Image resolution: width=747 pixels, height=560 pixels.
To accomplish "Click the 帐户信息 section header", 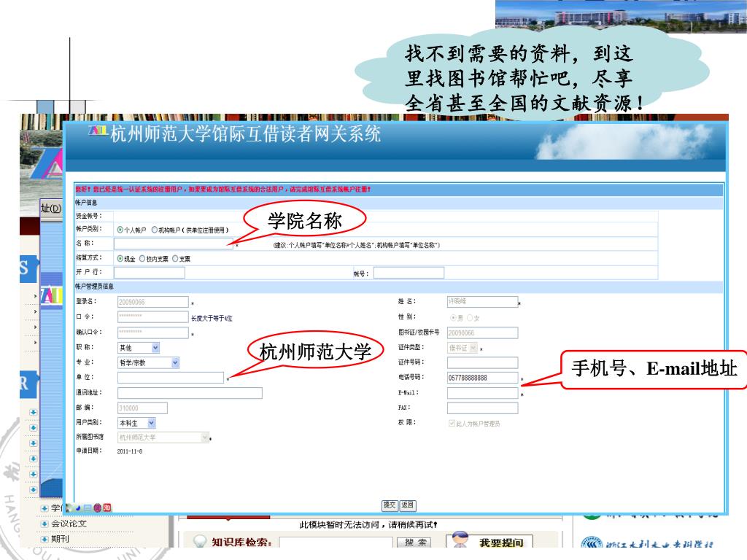I will (86, 203).
